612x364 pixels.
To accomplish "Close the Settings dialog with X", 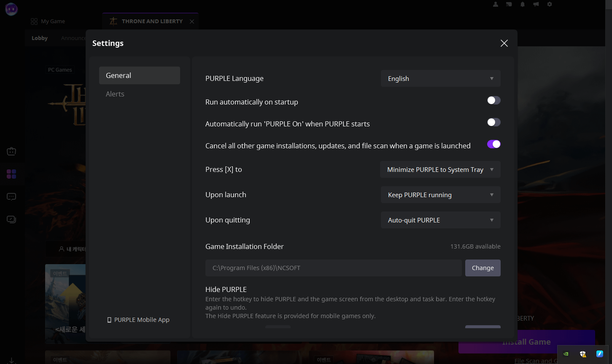I will 504,43.
